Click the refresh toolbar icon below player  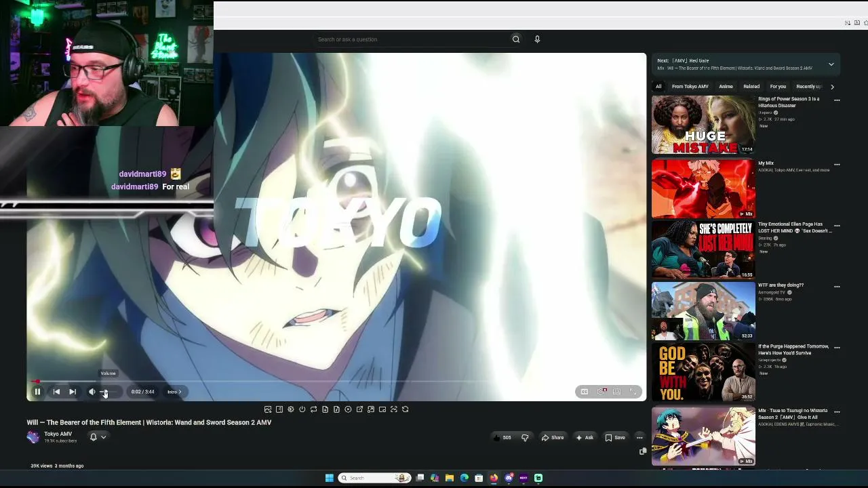pyautogui.click(x=406, y=409)
